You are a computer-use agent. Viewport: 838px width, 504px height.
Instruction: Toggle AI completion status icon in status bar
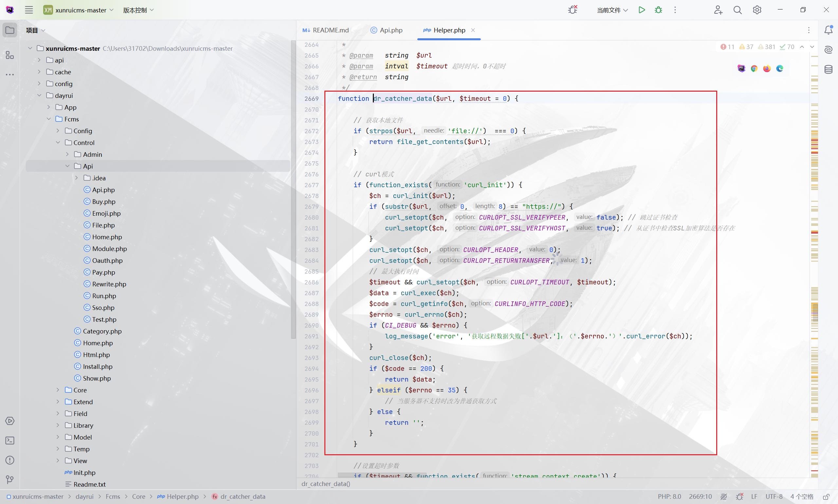(x=724, y=496)
